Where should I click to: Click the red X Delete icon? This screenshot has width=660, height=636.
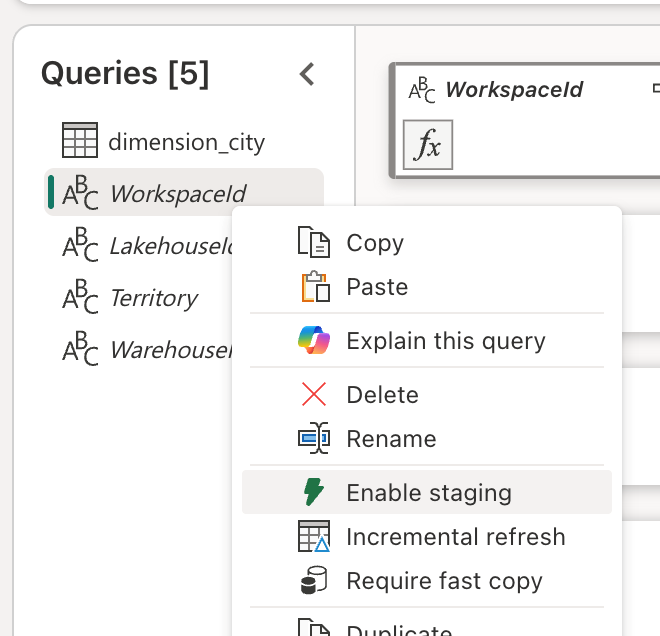[314, 394]
